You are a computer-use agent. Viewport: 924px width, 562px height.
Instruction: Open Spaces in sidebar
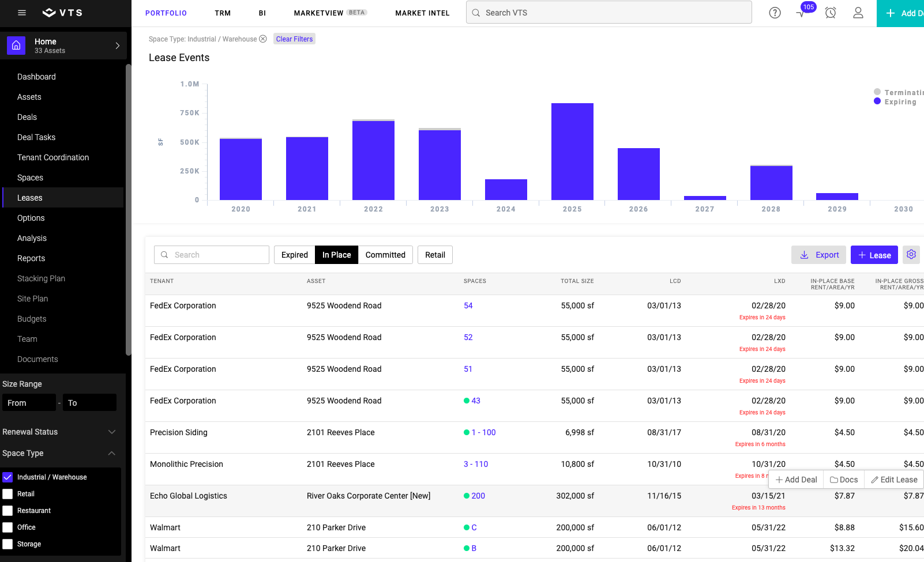tap(30, 178)
